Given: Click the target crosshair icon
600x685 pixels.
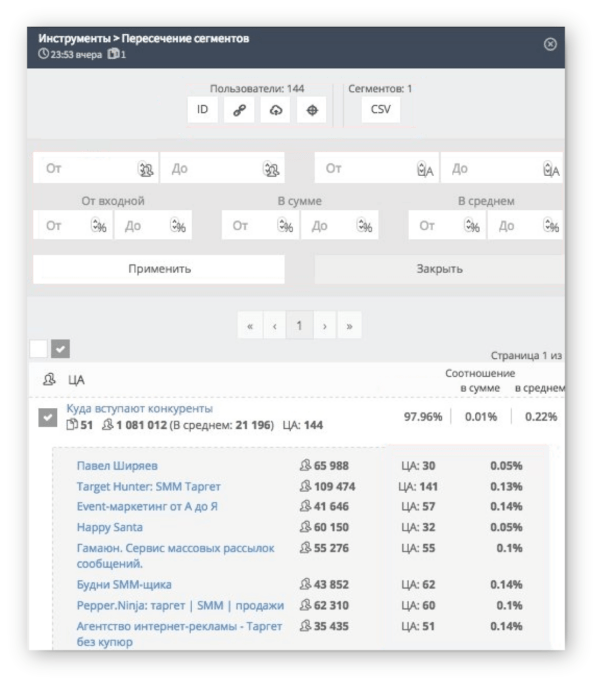Looking at the screenshot, I should [x=312, y=110].
